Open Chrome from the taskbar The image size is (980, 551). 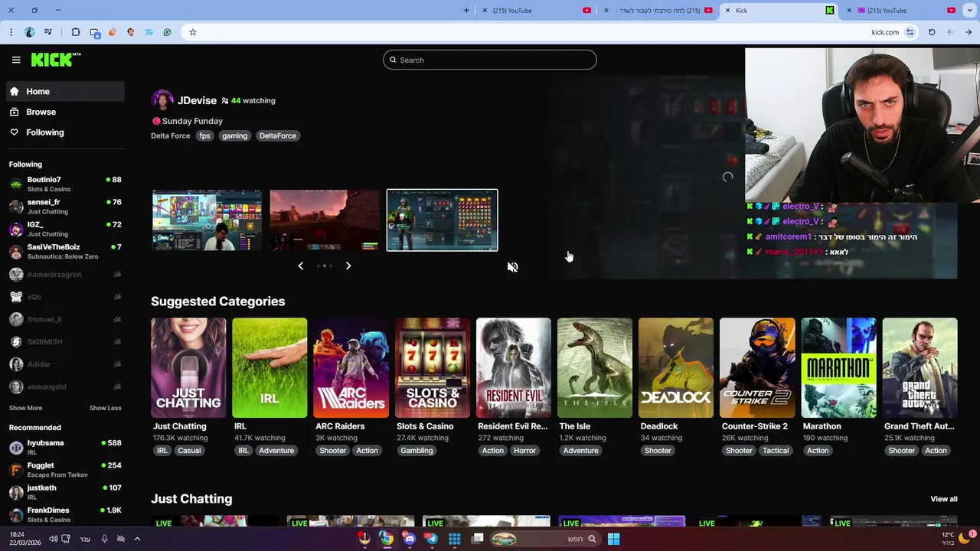[x=387, y=539]
